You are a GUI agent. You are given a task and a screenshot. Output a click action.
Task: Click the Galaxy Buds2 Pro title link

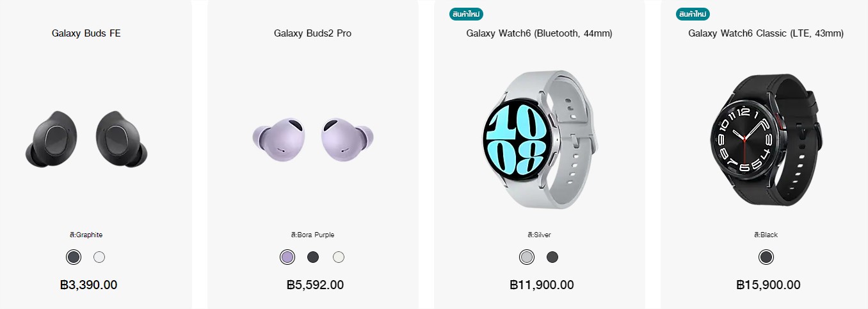[x=313, y=33]
